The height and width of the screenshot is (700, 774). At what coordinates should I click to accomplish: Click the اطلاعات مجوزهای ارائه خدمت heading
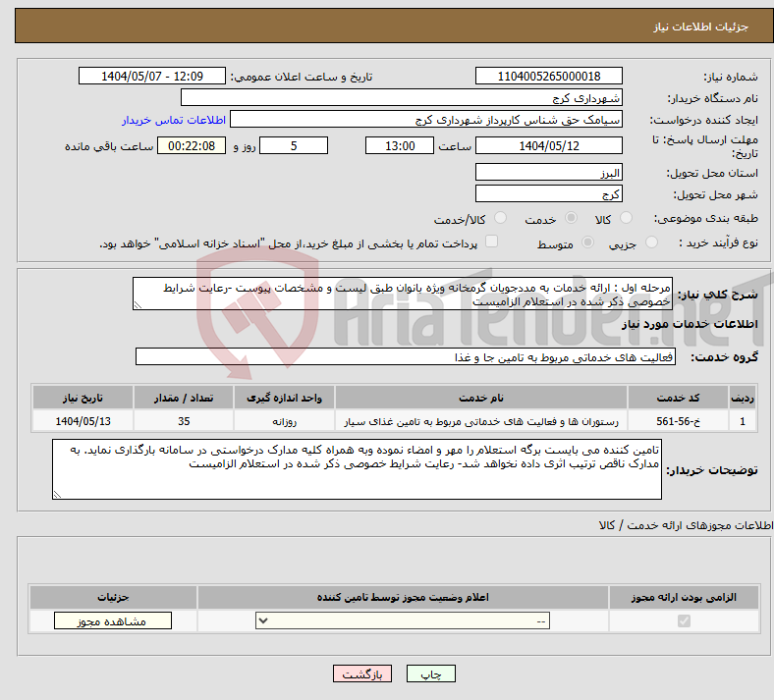pos(687,525)
